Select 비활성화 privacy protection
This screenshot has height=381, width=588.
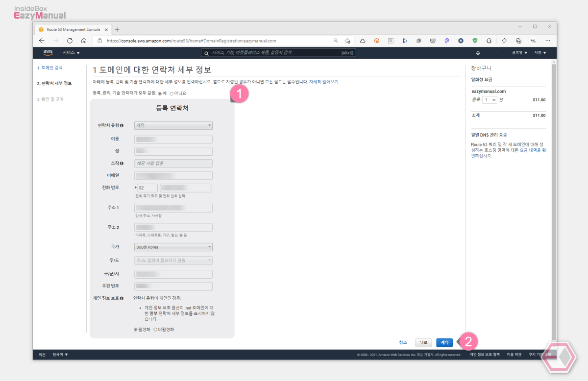155,330
